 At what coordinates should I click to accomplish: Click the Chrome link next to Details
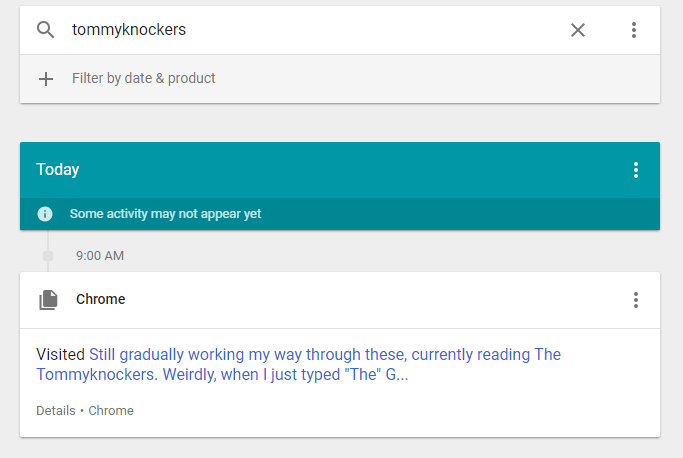[111, 411]
